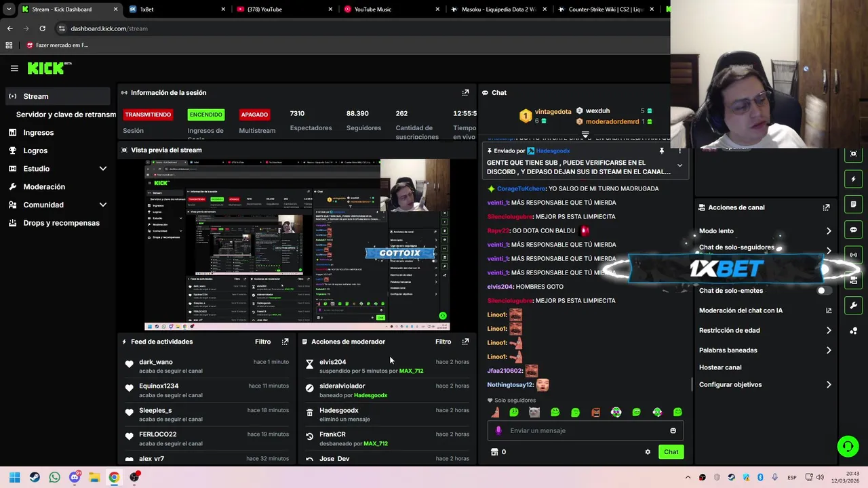868x488 pixels.
Task: Click the chat bubble sidebar icon
Action: pos(853,230)
